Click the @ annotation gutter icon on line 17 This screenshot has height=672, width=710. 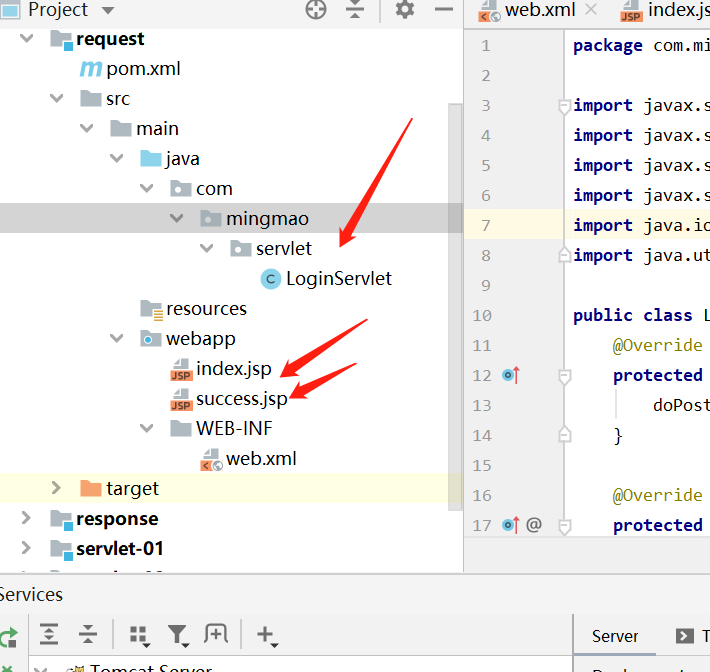[534, 525]
